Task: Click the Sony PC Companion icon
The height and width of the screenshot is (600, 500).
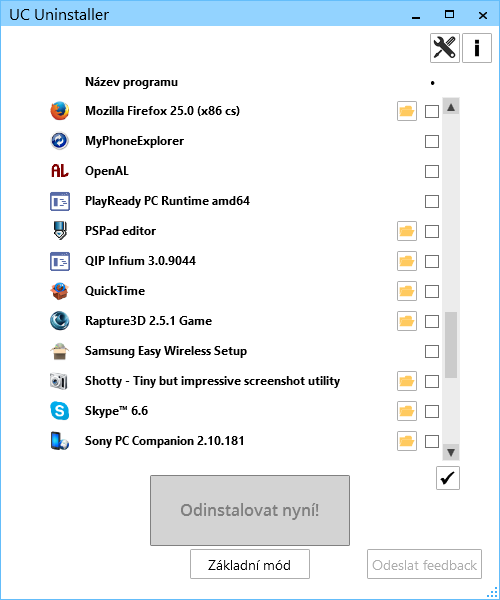Action: [x=60, y=441]
